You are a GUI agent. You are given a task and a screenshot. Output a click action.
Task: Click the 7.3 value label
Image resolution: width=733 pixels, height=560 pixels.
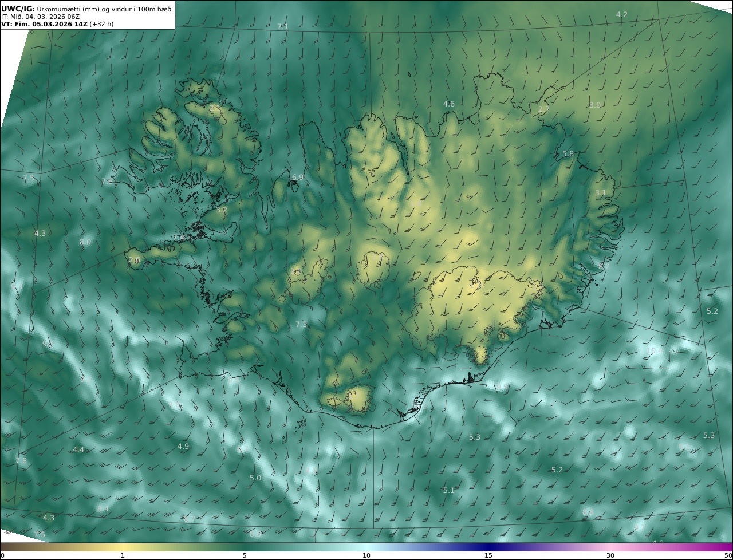click(301, 324)
